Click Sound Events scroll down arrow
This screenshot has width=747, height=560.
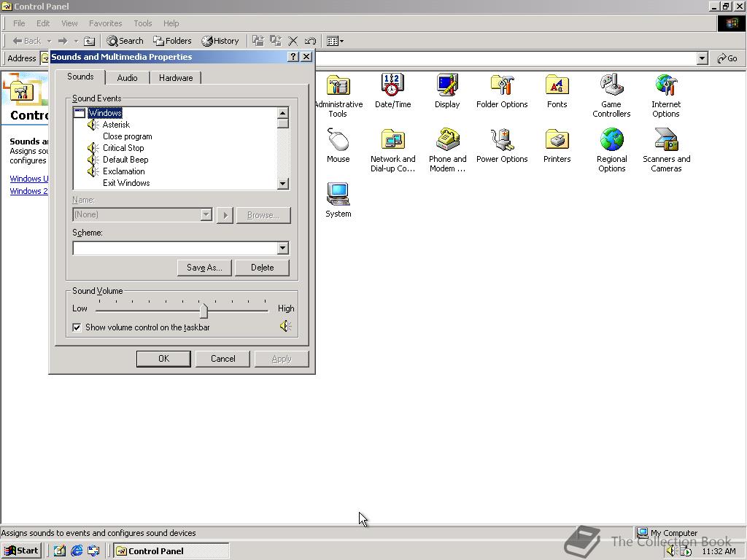[282, 184]
